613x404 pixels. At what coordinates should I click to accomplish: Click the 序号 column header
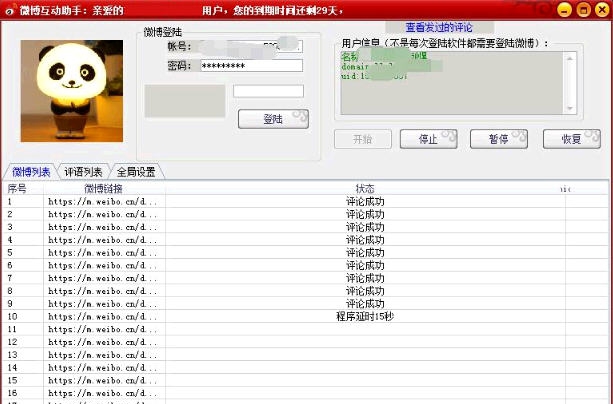pyautogui.click(x=23, y=189)
